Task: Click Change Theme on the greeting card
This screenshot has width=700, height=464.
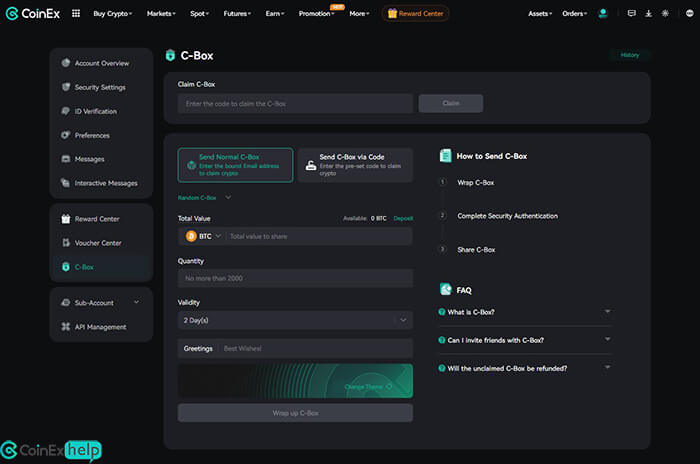Action: pyautogui.click(x=367, y=386)
